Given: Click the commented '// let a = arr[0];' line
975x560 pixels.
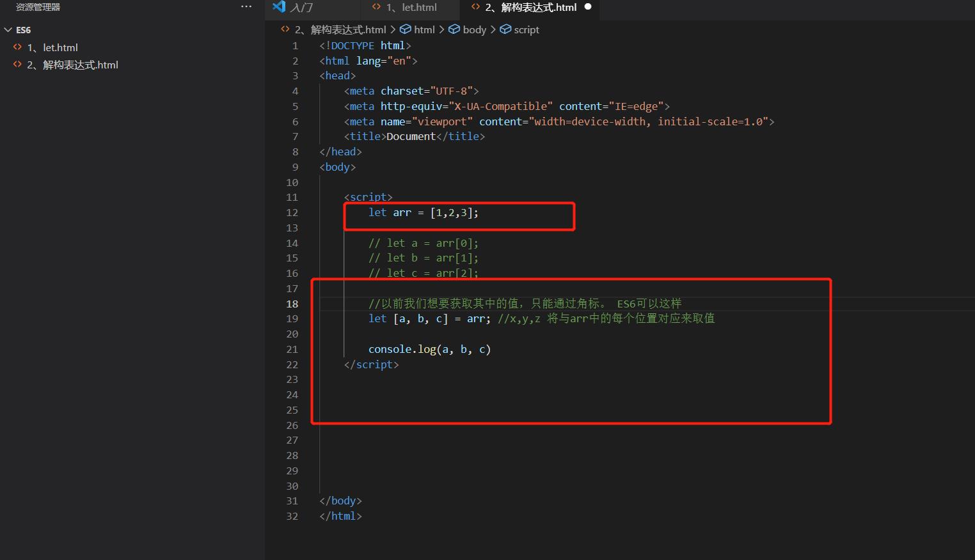Looking at the screenshot, I should click(x=424, y=243).
